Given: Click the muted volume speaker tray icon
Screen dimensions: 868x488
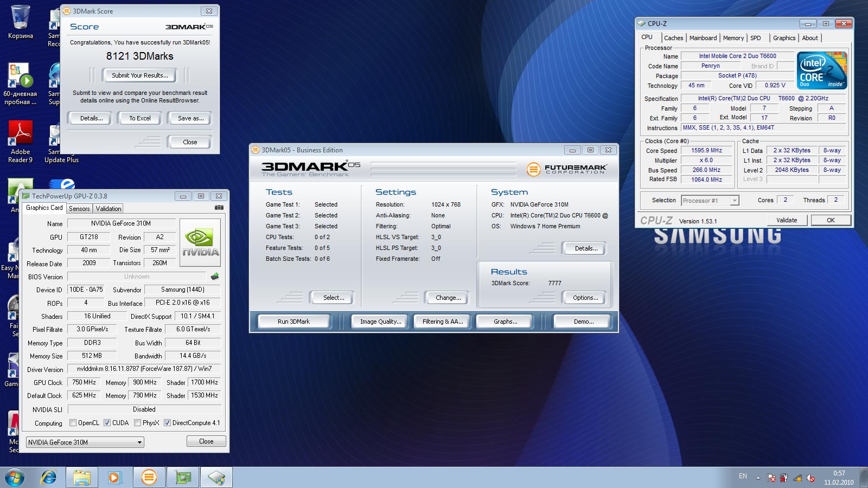Looking at the screenshot, I should pos(810,478).
